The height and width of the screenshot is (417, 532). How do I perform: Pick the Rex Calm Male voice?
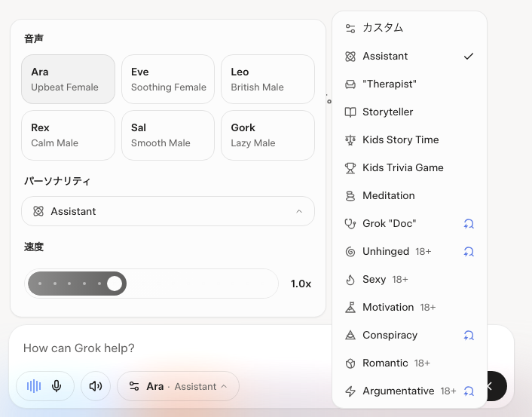point(69,135)
